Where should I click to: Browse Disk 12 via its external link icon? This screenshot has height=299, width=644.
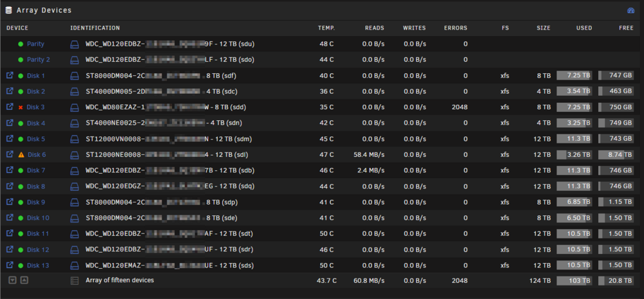click(x=10, y=249)
